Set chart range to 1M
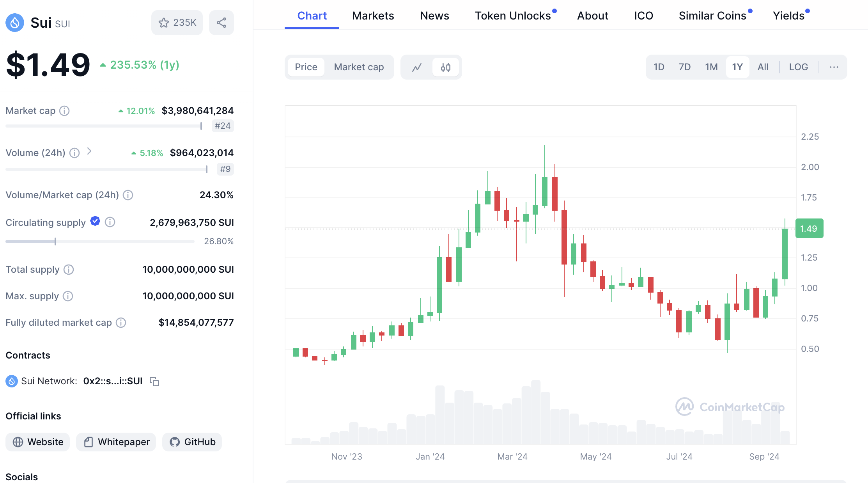868x483 pixels. click(x=711, y=67)
